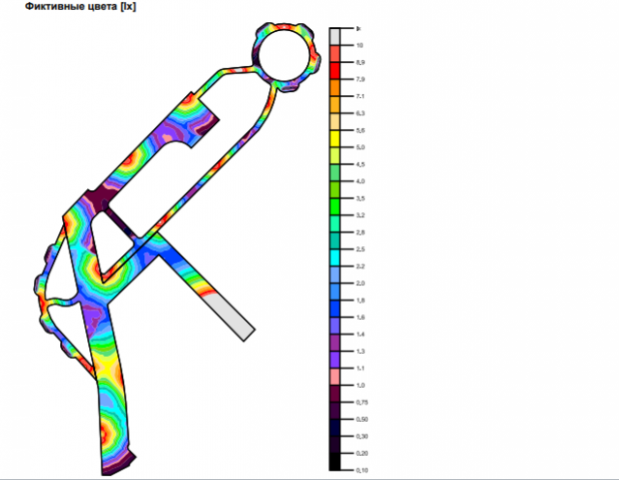Click the gray legend swatch above 10
619x480 pixels.
334,37
